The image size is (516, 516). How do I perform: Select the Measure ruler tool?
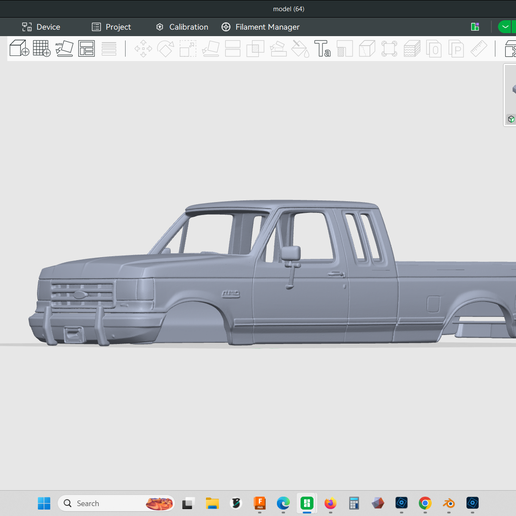click(x=479, y=49)
